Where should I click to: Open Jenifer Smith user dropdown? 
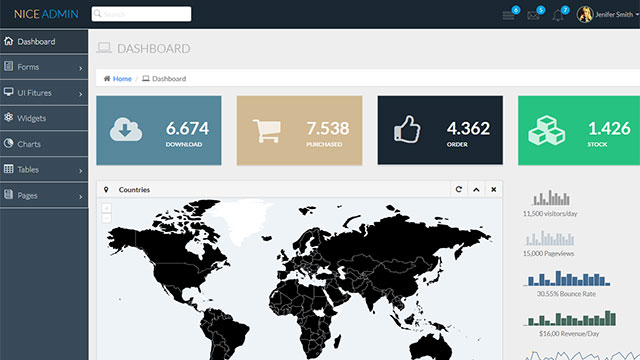point(607,15)
